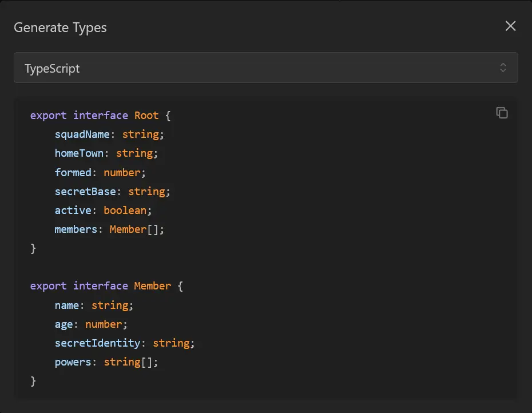Click the up-down chevron in the language selector
This screenshot has height=413, width=532.
click(503, 68)
